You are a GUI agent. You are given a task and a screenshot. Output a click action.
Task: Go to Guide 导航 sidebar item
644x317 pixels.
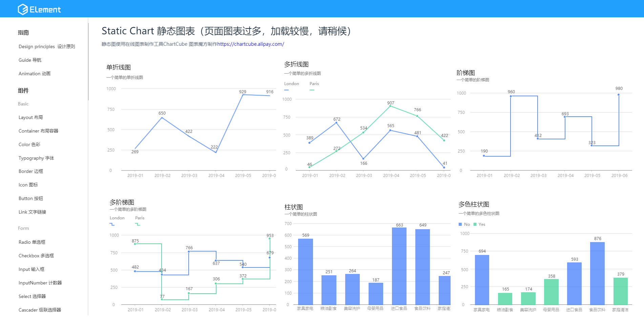tap(30, 60)
